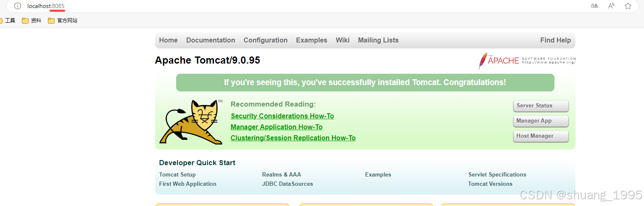Open Security Considerations How-To link
Image resolution: width=644 pixels, height=206 pixels.
coord(282,116)
